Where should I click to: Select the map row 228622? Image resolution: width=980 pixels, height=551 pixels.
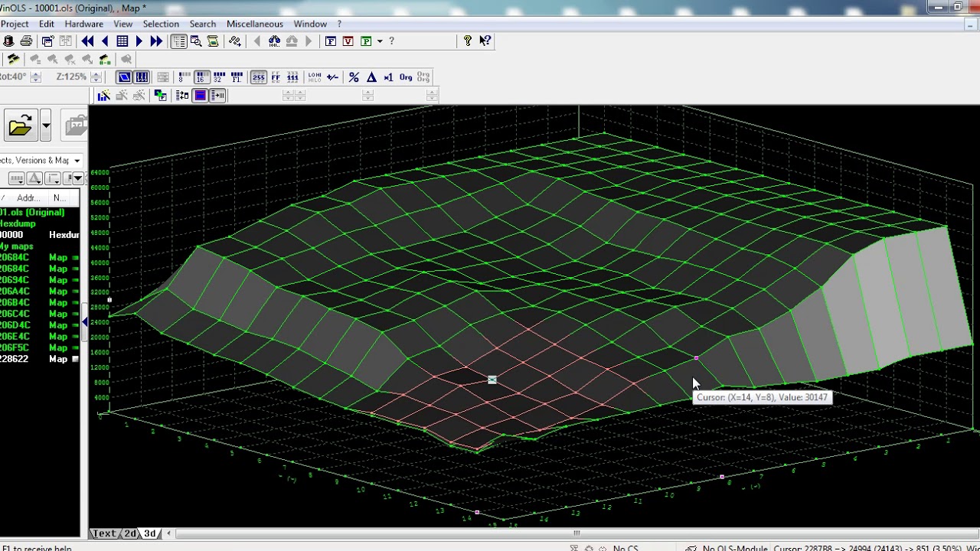(41, 359)
